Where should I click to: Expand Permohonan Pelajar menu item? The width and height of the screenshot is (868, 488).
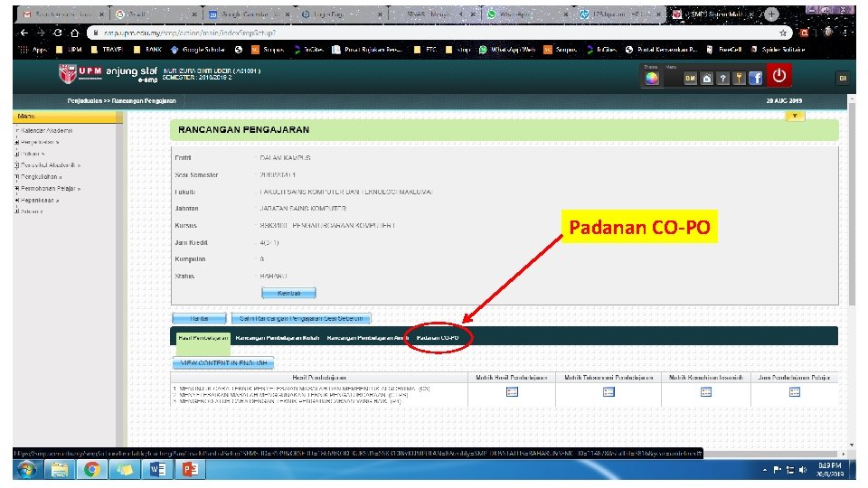point(49,189)
